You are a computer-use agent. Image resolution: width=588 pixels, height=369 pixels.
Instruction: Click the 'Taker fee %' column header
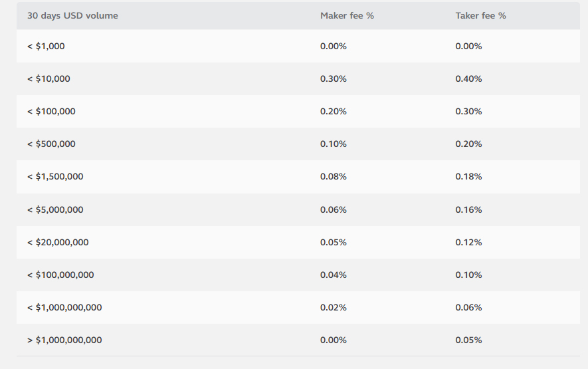point(481,16)
